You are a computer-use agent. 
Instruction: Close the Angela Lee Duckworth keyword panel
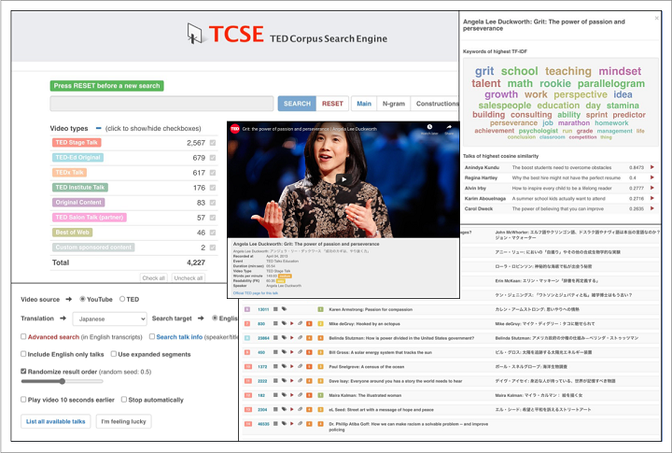coord(657,18)
